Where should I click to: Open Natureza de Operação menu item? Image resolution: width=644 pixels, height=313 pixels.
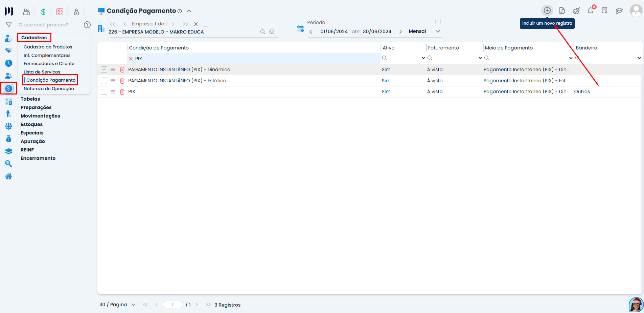[x=49, y=89]
